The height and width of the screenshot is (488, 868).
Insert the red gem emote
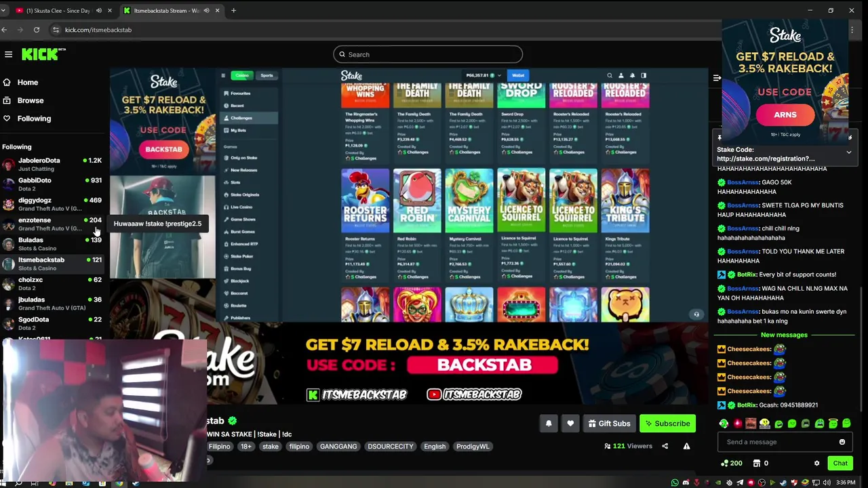(737, 424)
